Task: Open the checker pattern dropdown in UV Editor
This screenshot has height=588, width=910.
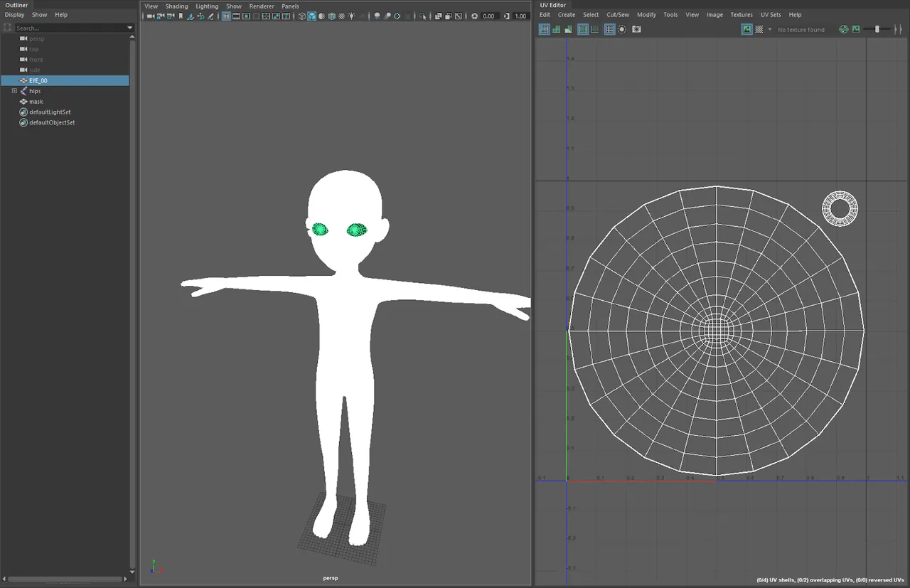Action: point(769,29)
